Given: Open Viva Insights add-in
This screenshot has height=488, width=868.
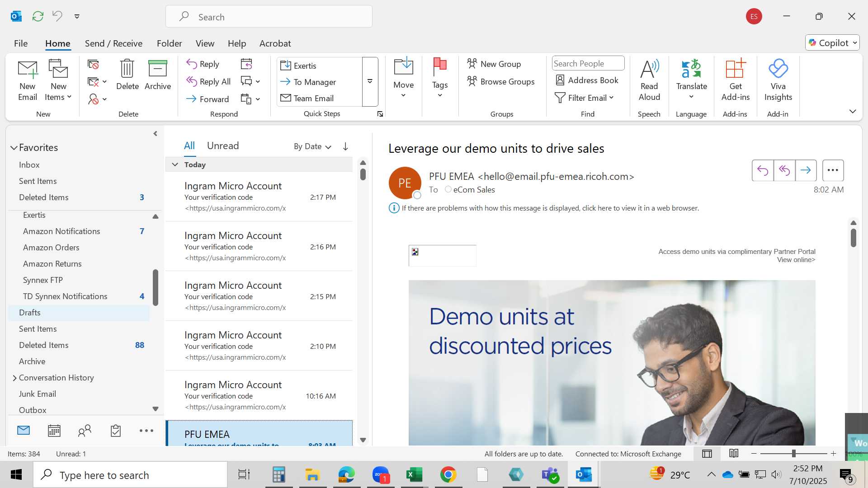Looking at the screenshot, I should [778, 80].
